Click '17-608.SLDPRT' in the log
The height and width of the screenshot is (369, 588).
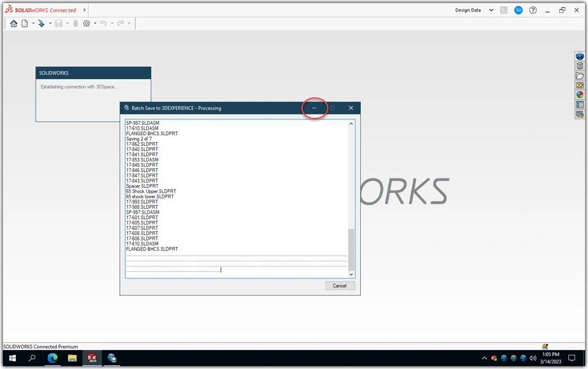142,233
